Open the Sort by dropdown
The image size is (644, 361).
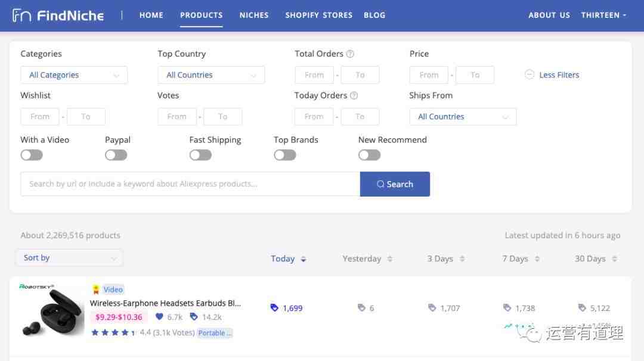coord(69,258)
